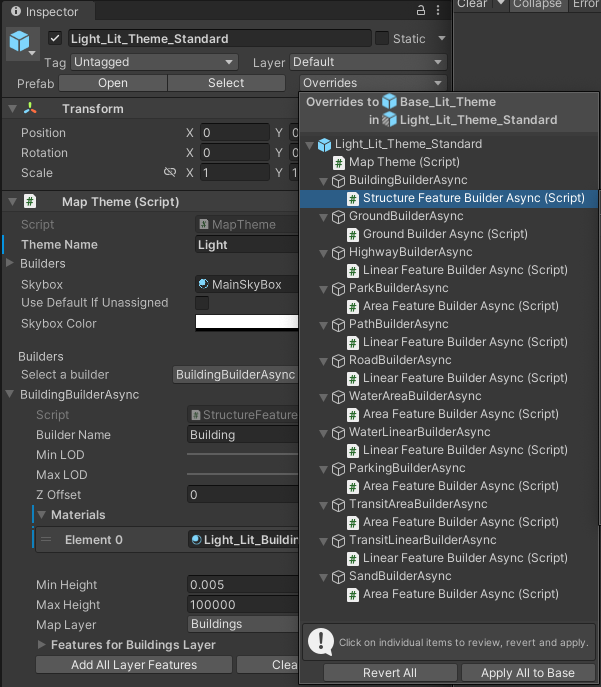Select the SandBuilderAsync tree row
This screenshot has height=687, width=601.
(x=449, y=577)
